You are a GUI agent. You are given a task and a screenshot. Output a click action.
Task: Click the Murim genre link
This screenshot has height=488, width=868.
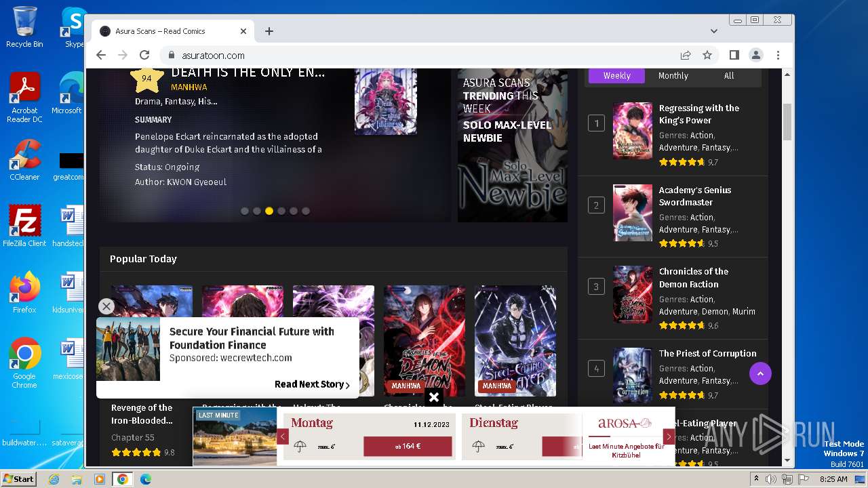tap(743, 312)
